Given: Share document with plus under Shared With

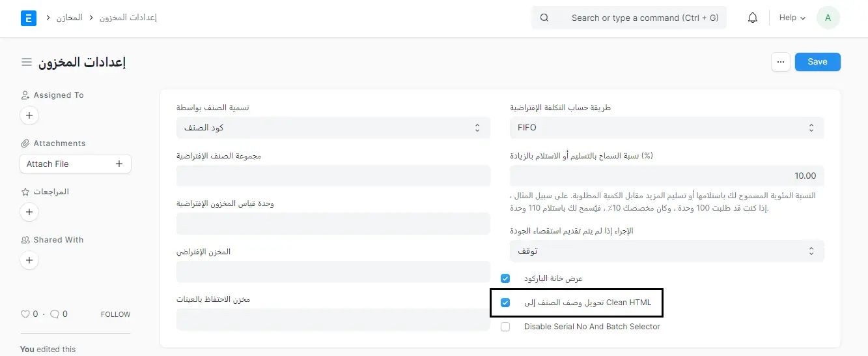Looking at the screenshot, I should 29,260.
